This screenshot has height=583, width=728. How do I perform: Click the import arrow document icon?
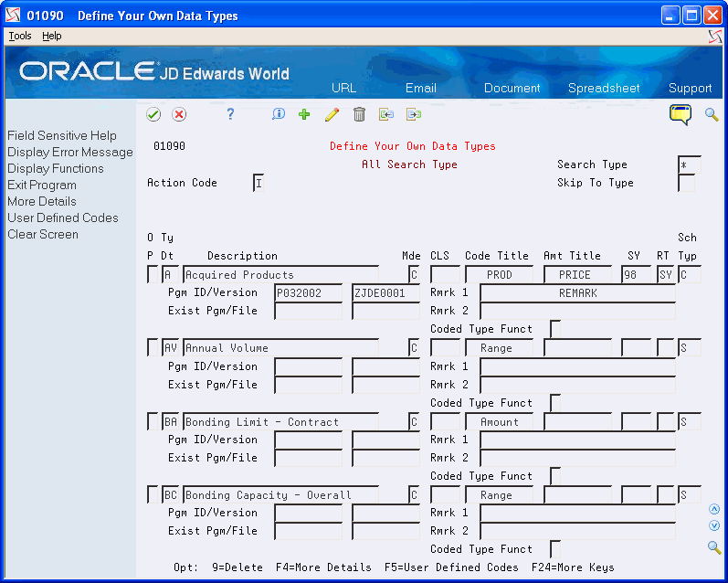point(386,114)
